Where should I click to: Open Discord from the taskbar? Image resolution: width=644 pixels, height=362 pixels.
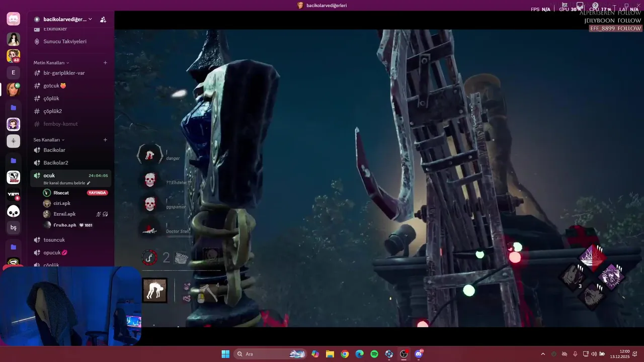419,354
